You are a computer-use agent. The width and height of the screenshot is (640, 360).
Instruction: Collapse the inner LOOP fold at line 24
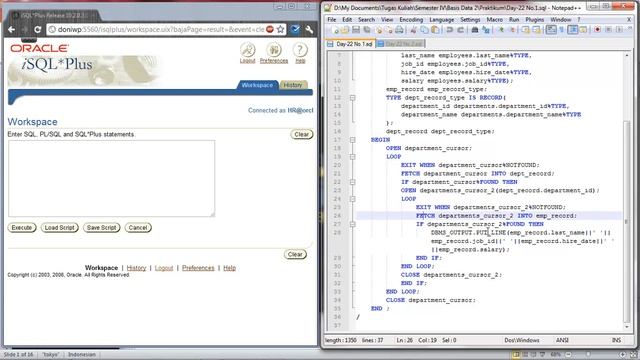pyautogui.click(x=352, y=199)
